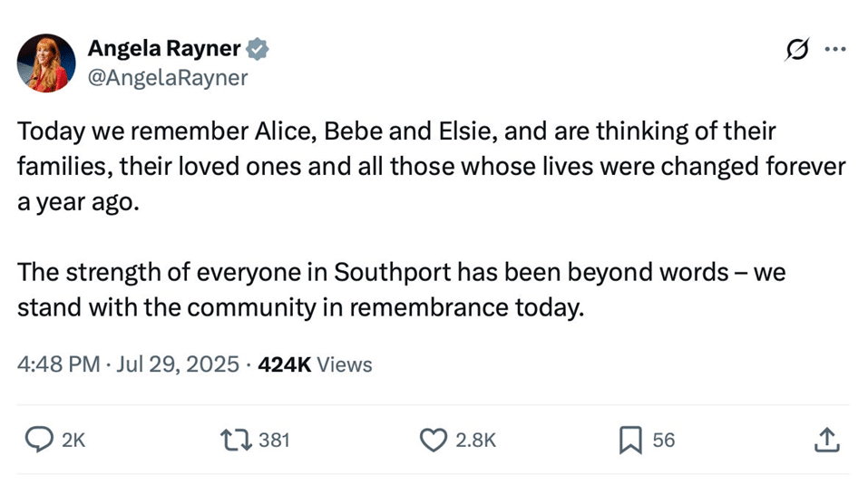The image size is (868, 485).
Task: Click the share upload icon
Action: click(827, 441)
